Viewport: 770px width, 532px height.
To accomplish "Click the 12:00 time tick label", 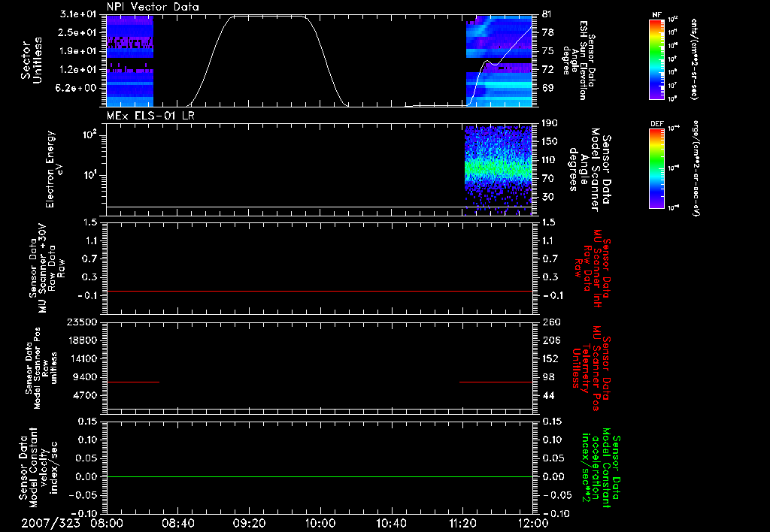I will (533, 523).
